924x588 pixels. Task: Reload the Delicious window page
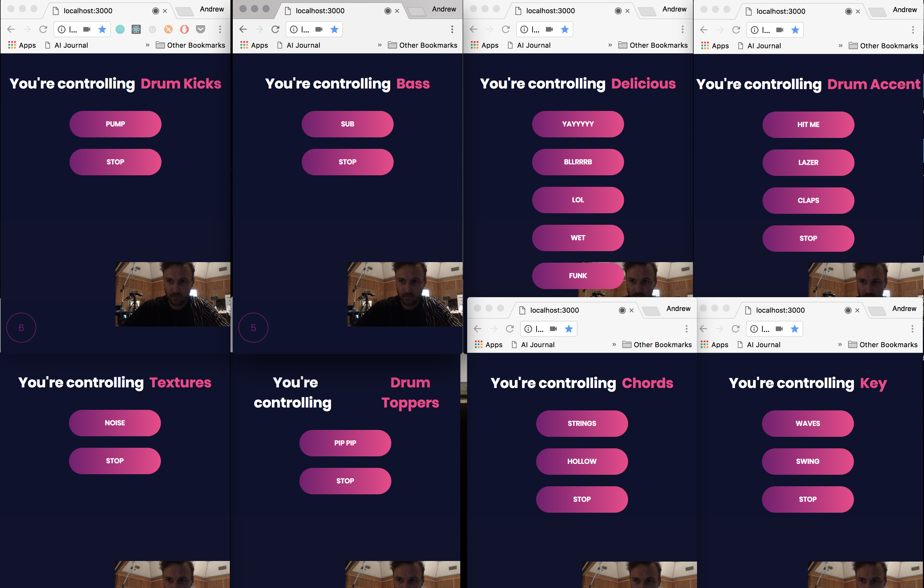(506, 29)
